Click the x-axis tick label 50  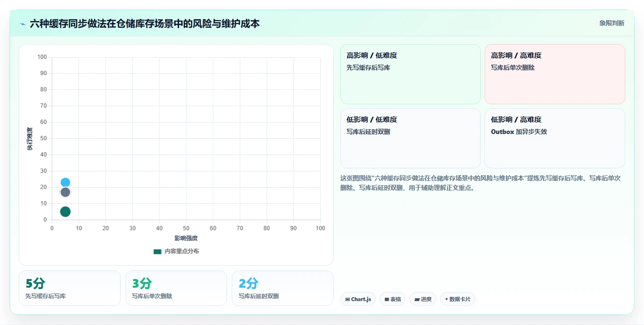186,228
